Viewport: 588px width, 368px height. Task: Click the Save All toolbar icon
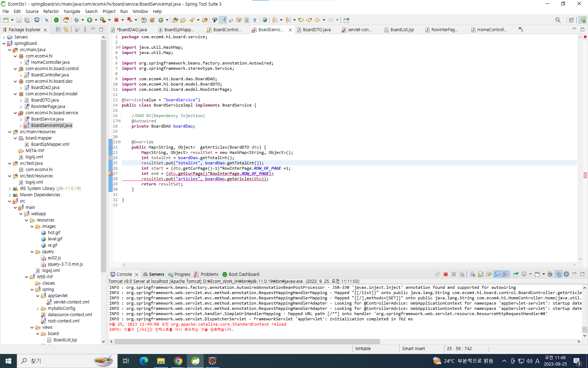tap(27, 20)
